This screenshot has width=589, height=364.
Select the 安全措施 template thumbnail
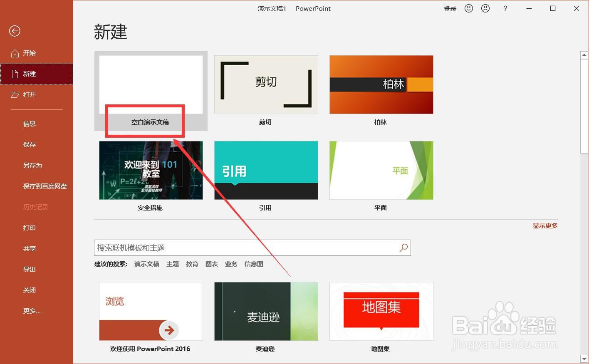(151, 170)
